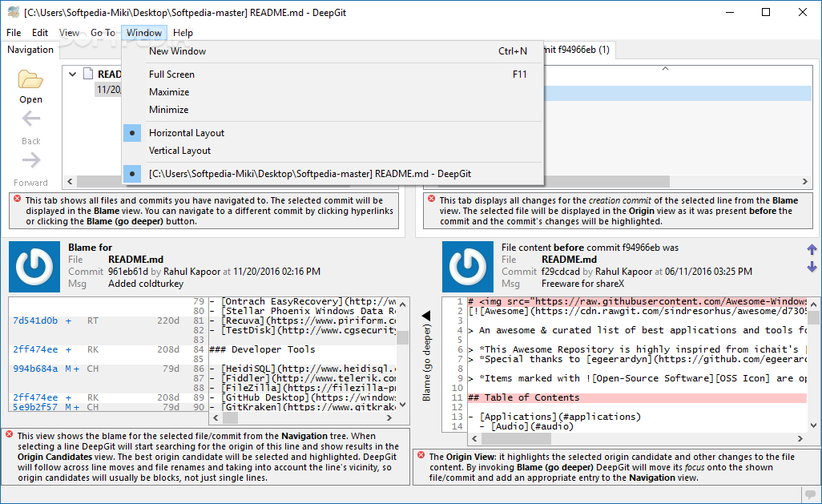Select line 86 HeidiSQL entry
Screen dimensions: 822x504
click(x=303, y=369)
